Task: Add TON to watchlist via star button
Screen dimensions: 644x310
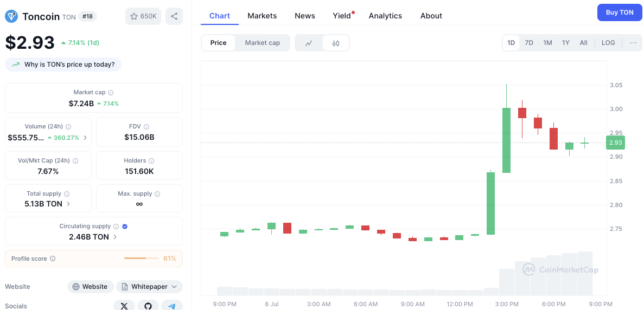Action: 143,16
